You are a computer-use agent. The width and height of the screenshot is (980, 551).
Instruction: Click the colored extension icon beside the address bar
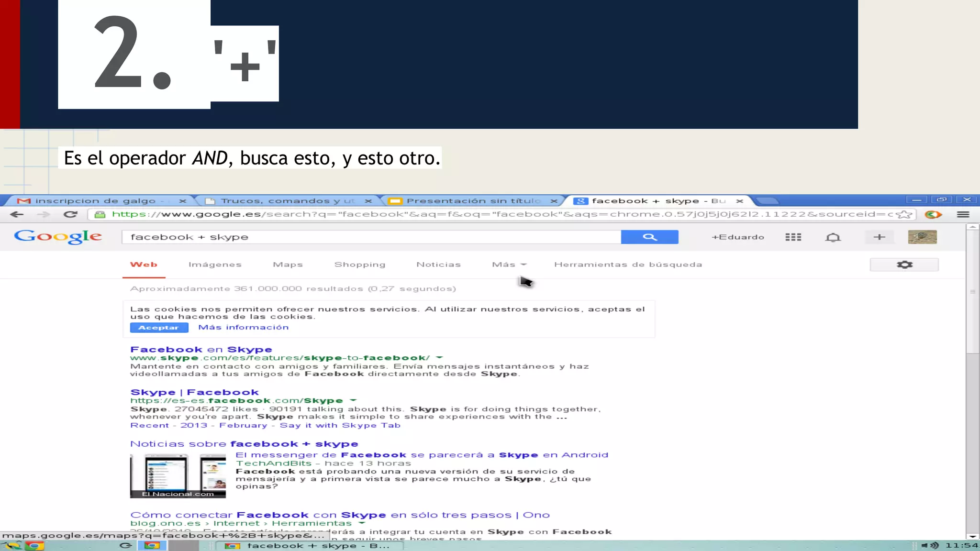tap(933, 214)
